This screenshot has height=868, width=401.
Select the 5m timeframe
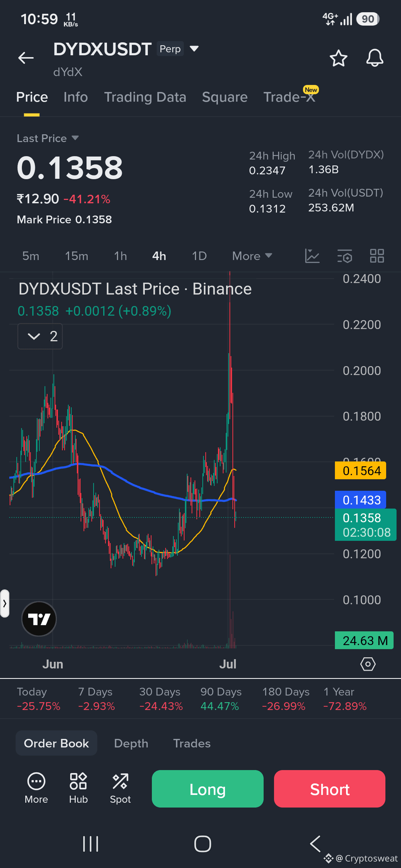pyautogui.click(x=30, y=256)
